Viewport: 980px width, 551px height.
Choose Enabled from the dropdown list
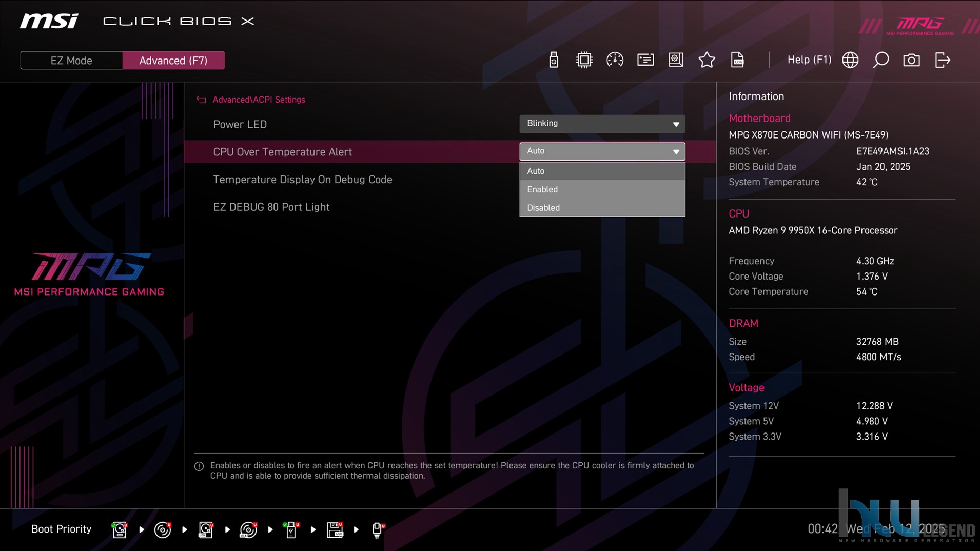[602, 189]
